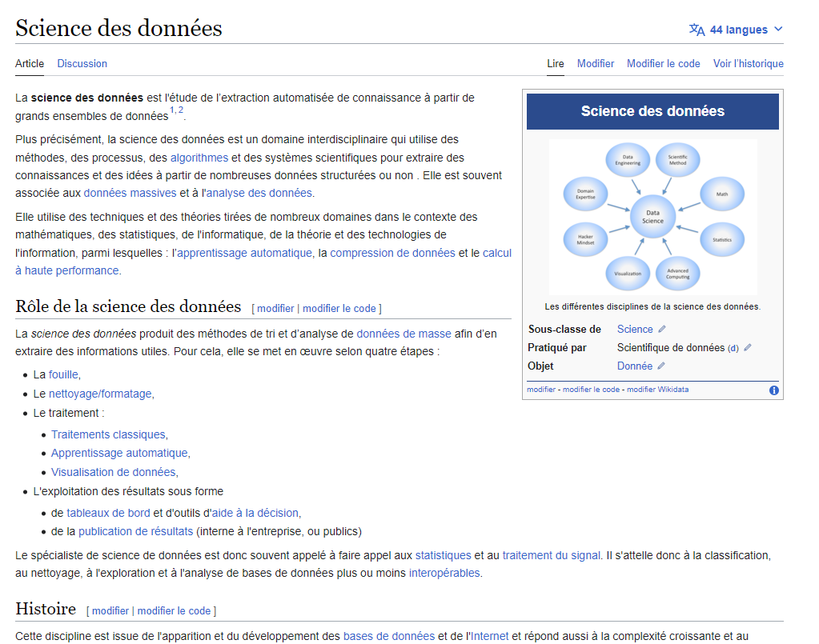Click the pencil icon next to Science
This screenshot has height=644, width=819.
(x=662, y=330)
